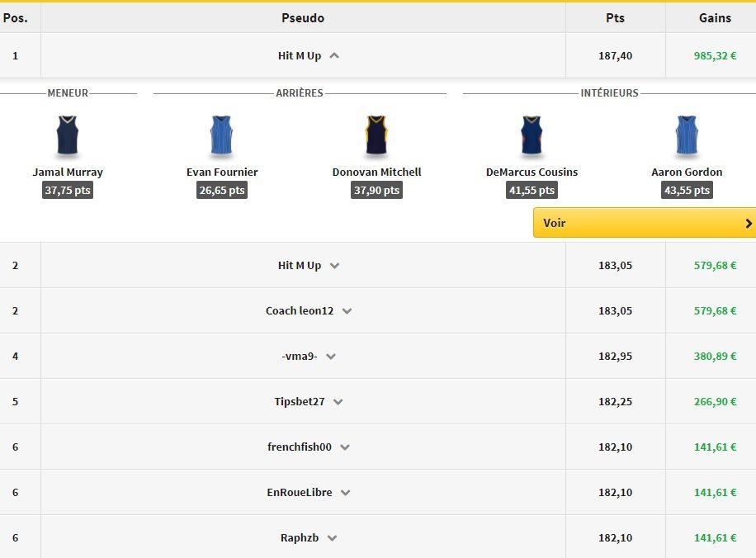The height and width of the screenshot is (558, 756).
Task: Collapse the first-place Hit M Up lineup
Action: point(334,56)
